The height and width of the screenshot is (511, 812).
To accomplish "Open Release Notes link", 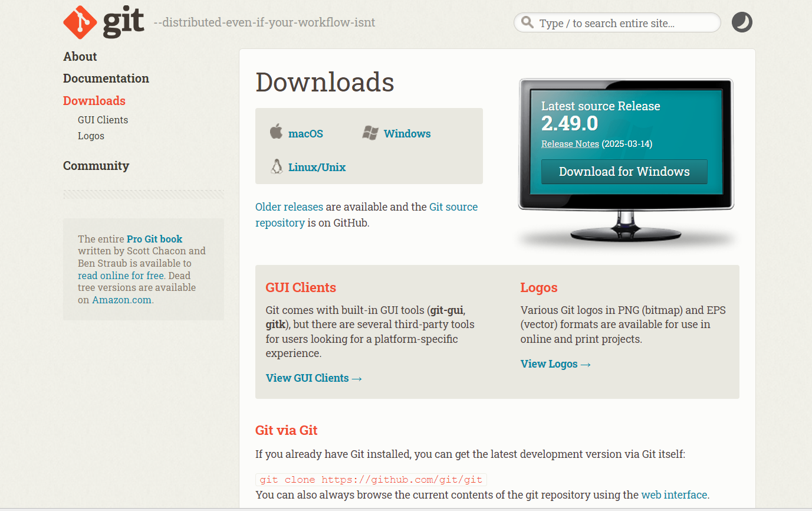I will [570, 144].
